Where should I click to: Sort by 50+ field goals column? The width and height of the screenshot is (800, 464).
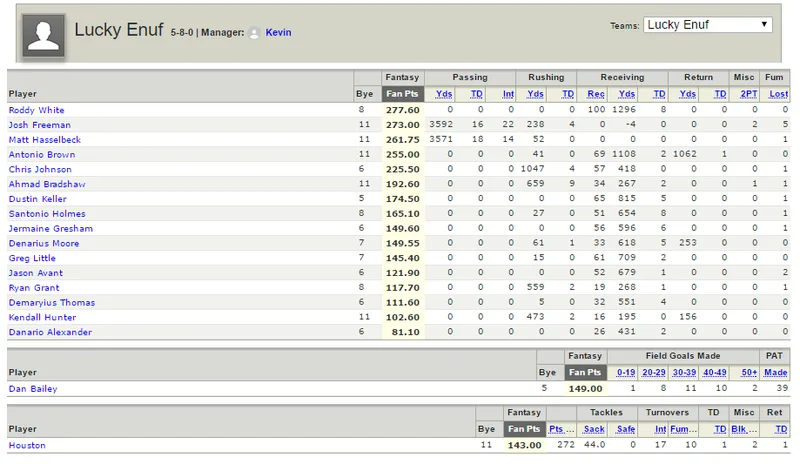coord(749,372)
